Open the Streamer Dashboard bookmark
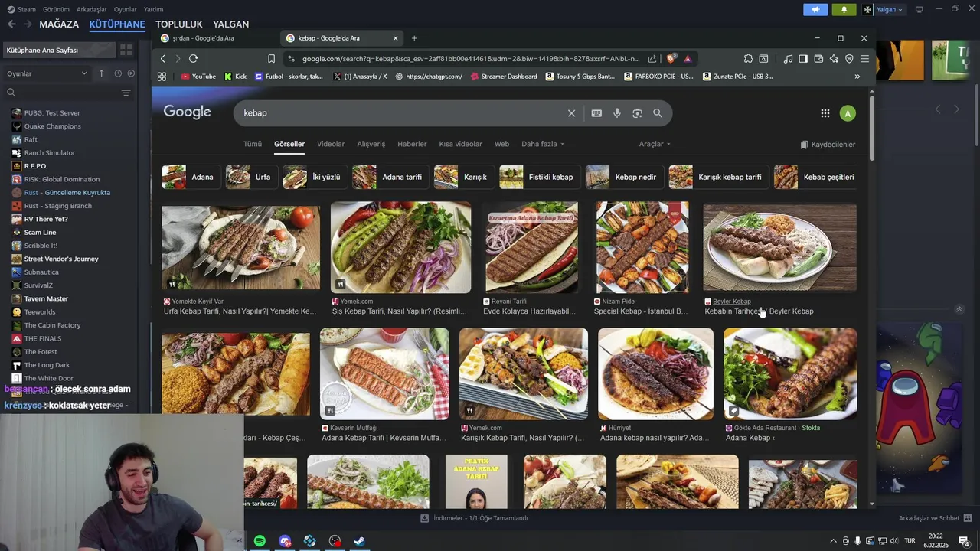 504,77
